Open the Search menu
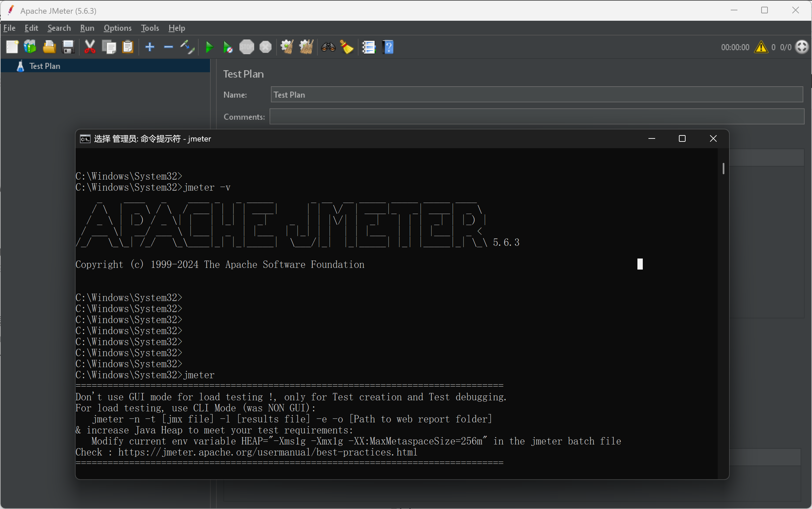 pos(59,28)
